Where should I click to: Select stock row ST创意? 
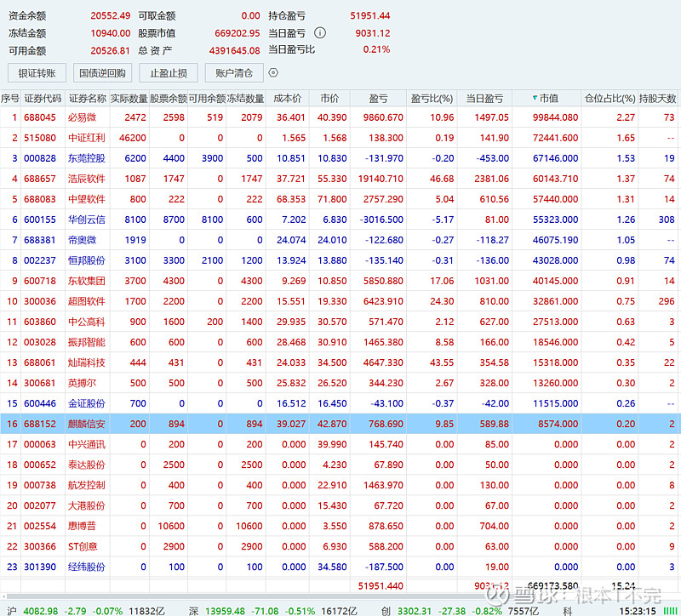pos(339,546)
